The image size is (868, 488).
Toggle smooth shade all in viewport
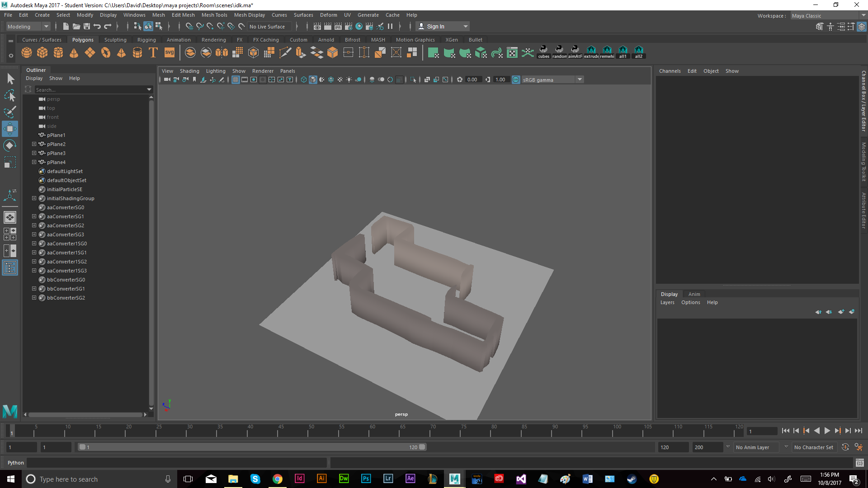pos(313,80)
